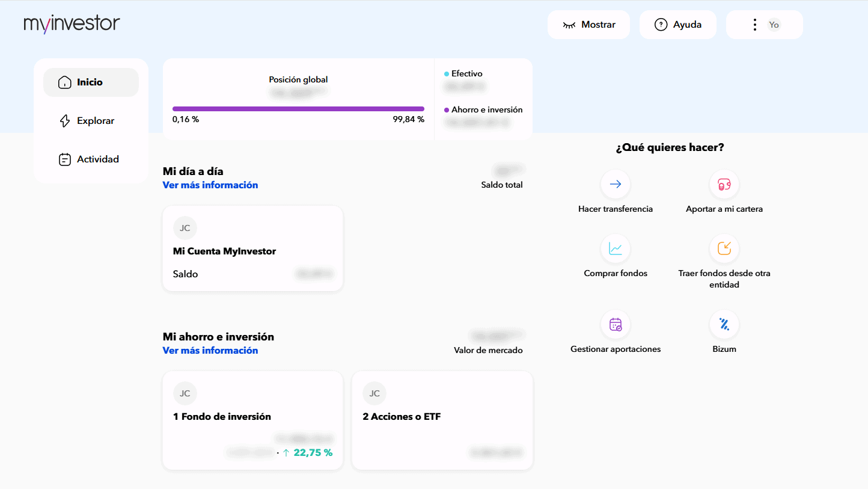
Task: Click the home icon beside Inicio
Action: 64,82
